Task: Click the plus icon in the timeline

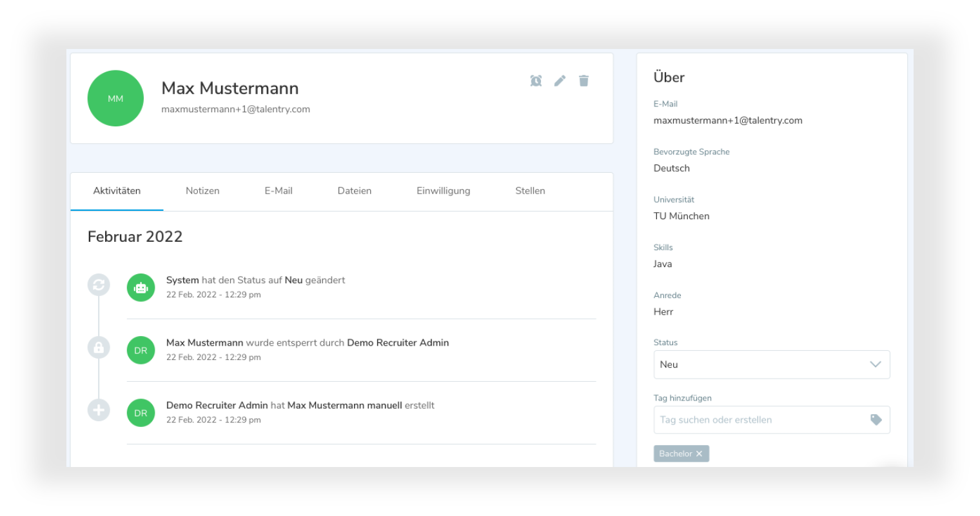Action: tap(99, 410)
